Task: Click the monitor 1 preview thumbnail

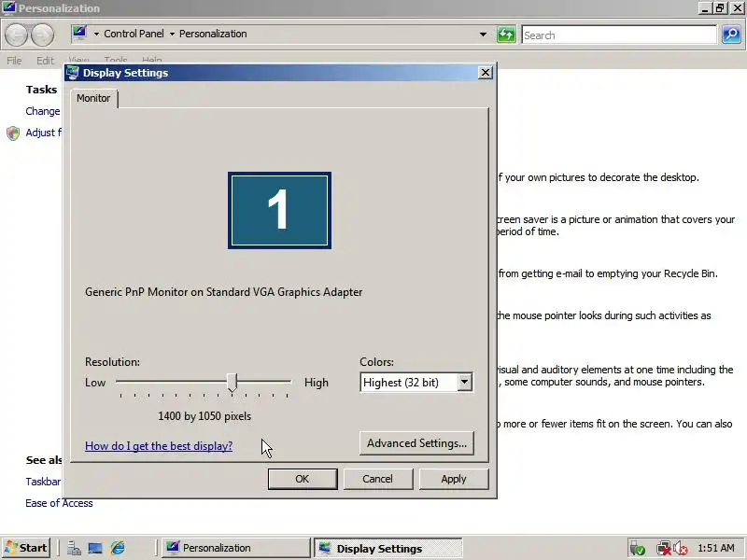Action: tap(279, 210)
